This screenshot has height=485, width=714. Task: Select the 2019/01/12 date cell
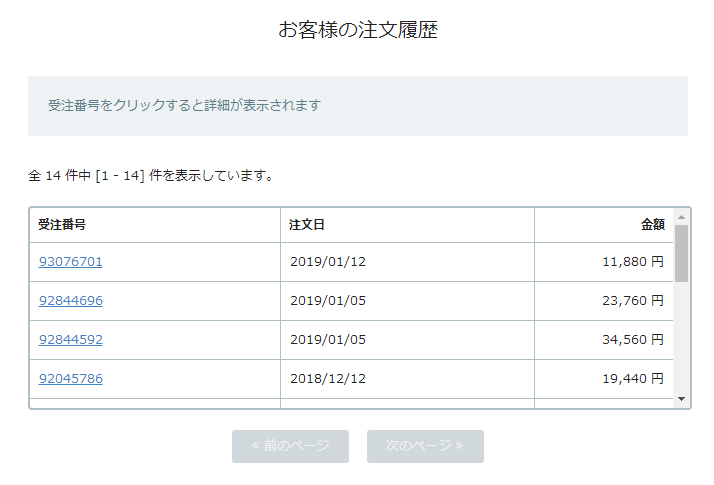click(x=328, y=262)
